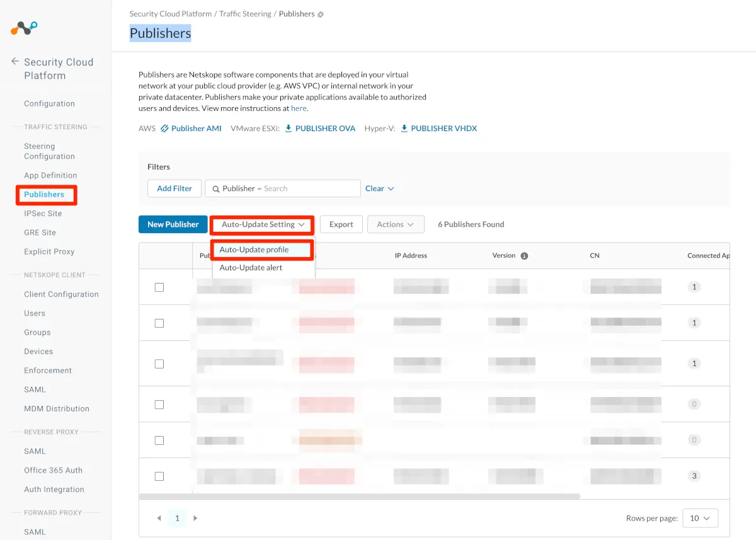Tick the checkbox of the fifth publisher row
The height and width of the screenshot is (540, 756).
tap(159, 440)
